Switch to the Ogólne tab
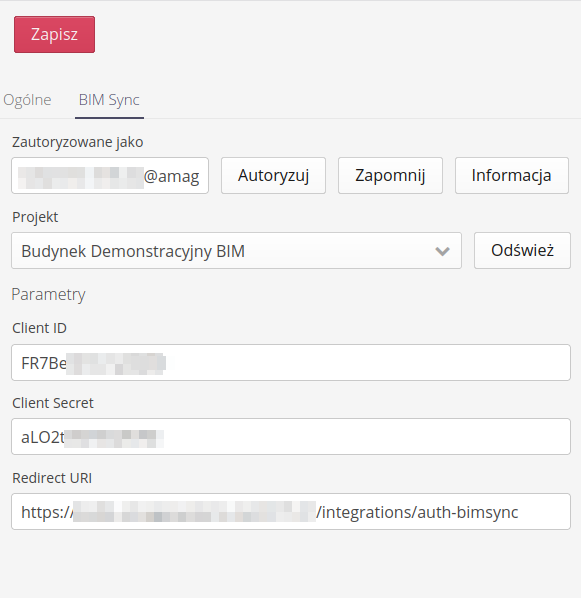Viewport: 581px width, 598px height. point(27,100)
